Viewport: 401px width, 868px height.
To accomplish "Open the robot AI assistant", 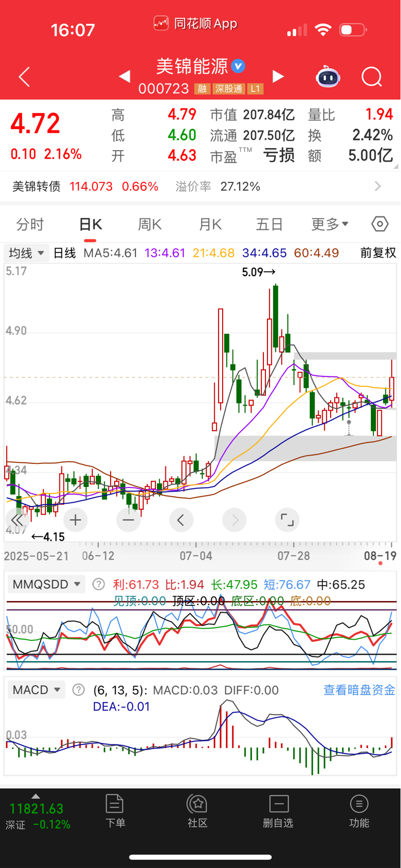I will point(328,77).
